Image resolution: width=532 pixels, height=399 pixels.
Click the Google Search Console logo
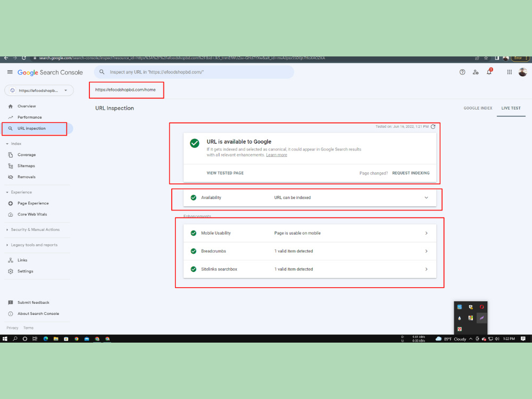[50, 72]
